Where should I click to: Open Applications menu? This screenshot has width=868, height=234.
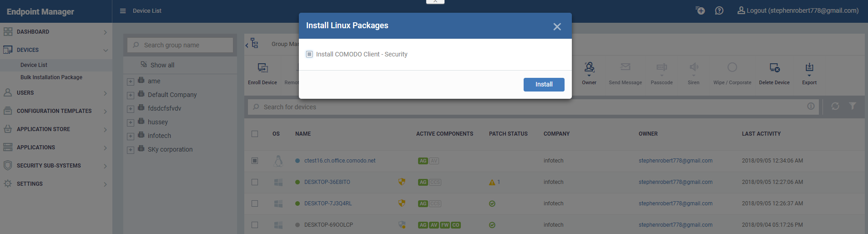pos(56,148)
